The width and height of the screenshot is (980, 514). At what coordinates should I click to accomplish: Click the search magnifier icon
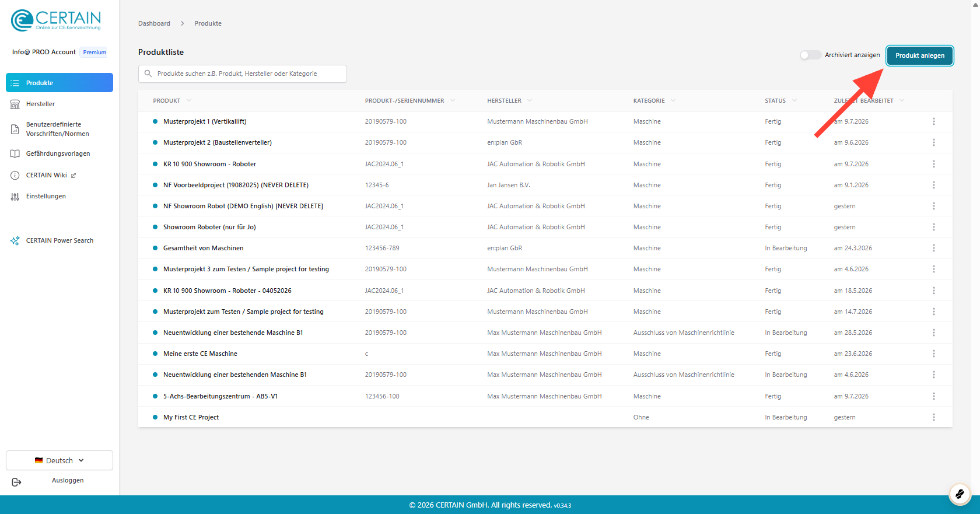coord(148,74)
